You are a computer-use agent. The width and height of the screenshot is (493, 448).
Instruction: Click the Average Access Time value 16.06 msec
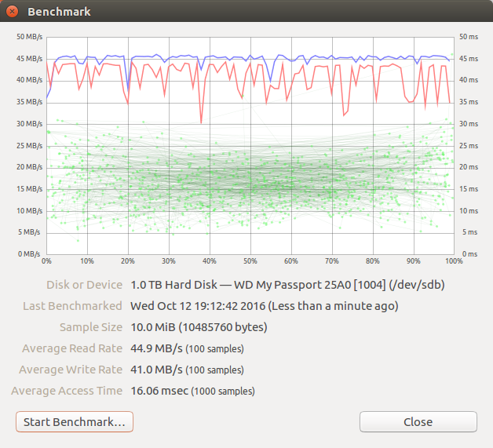192,391
